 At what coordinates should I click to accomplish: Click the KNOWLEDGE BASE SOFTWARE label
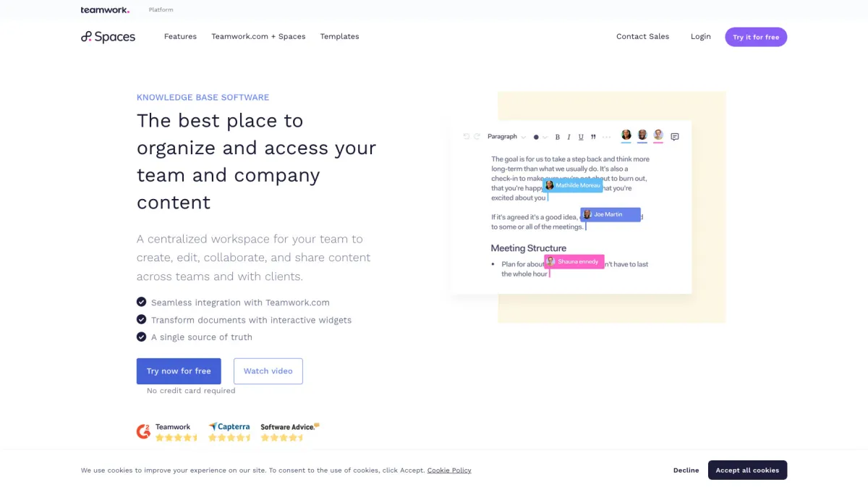203,97
